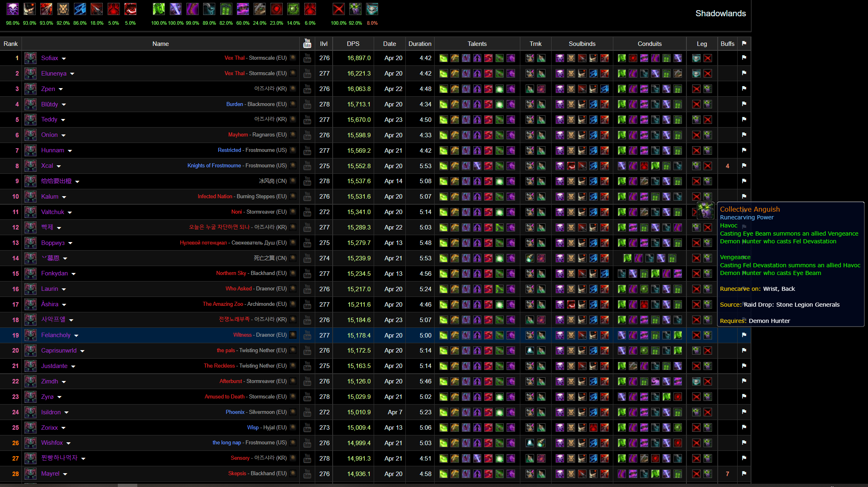Sort the table by the DPS column

(353, 43)
